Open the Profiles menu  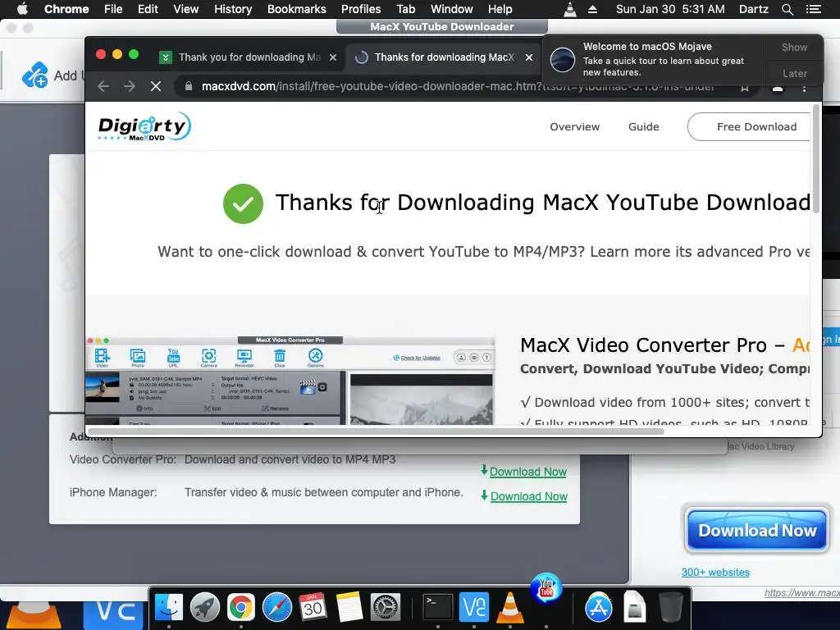coord(361,9)
